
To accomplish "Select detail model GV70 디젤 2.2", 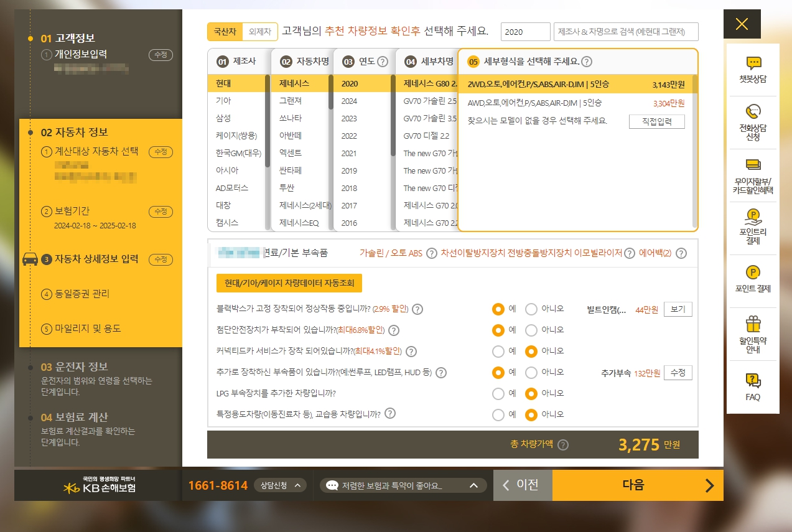I will 426,136.
